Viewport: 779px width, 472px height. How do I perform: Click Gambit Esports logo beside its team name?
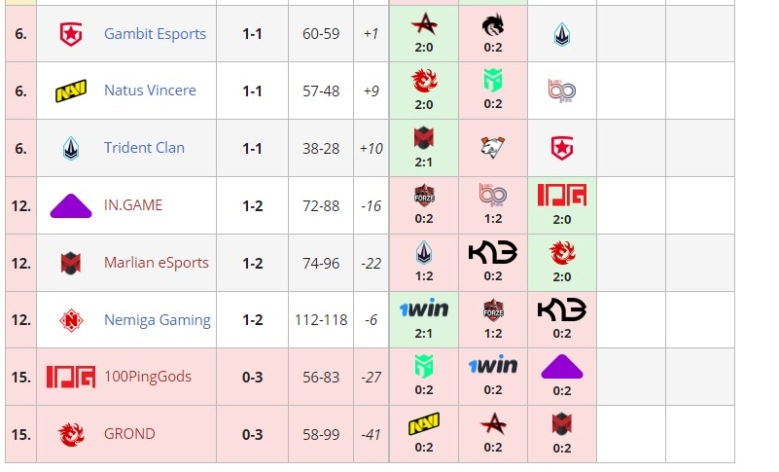point(70,34)
